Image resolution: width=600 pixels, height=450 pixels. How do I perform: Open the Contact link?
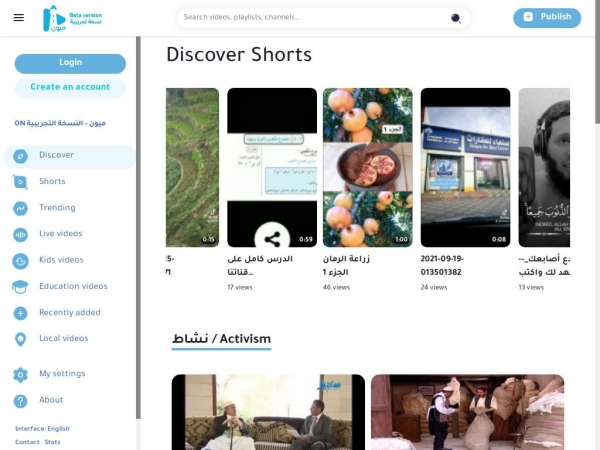pyautogui.click(x=27, y=442)
